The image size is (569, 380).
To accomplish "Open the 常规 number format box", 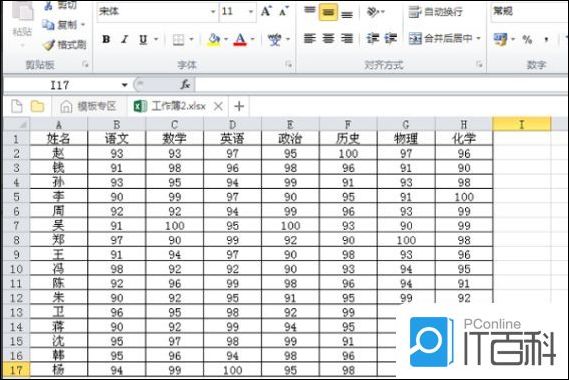I will pyautogui.click(x=529, y=12).
